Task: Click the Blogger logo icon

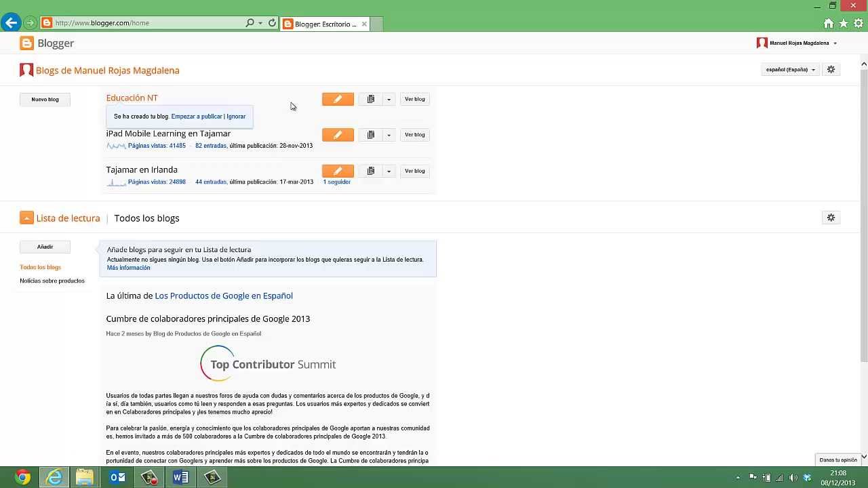Action: 26,43
